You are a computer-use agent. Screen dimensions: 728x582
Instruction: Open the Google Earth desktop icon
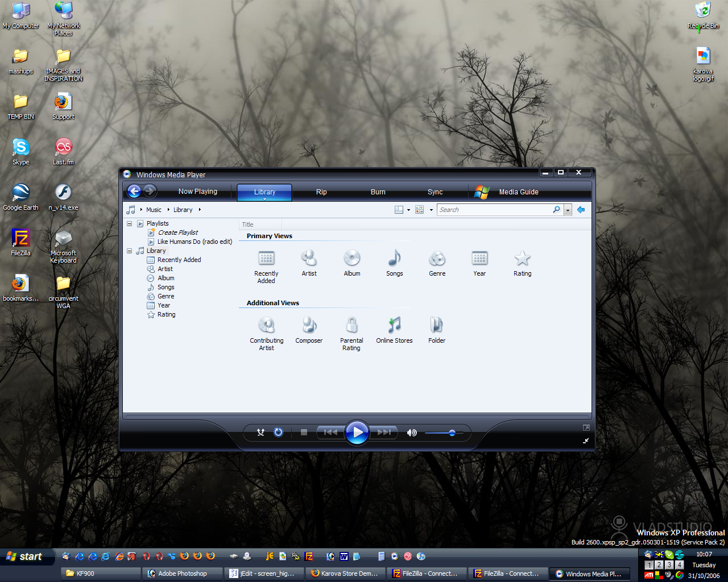click(x=21, y=197)
